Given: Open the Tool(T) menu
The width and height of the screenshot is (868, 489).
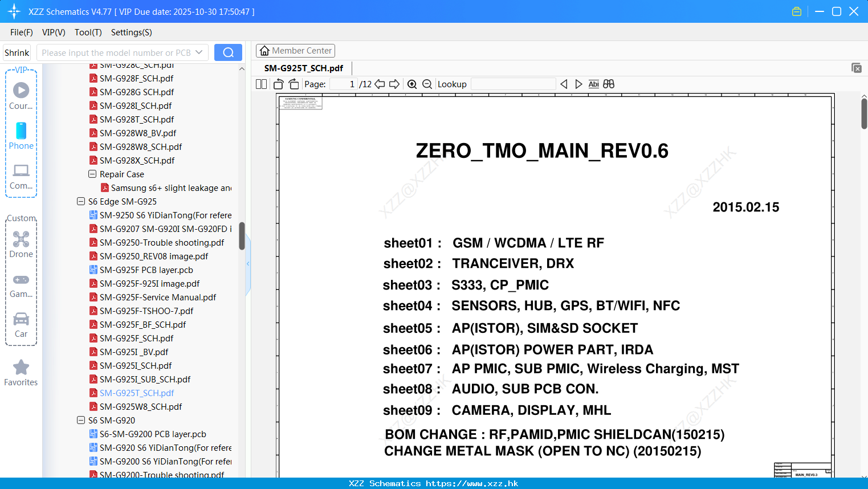Looking at the screenshot, I should click(x=88, y=32).
